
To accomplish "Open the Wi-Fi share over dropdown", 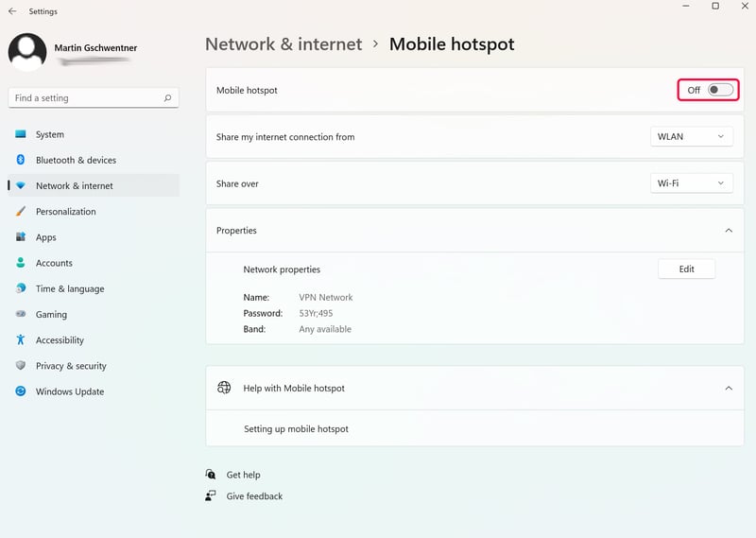I will click(x=692, y=183).
